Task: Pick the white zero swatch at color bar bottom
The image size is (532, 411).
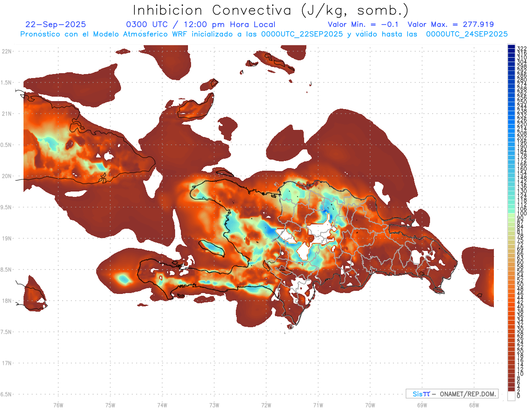Action: pyautogui.click(x=511, y=396)
